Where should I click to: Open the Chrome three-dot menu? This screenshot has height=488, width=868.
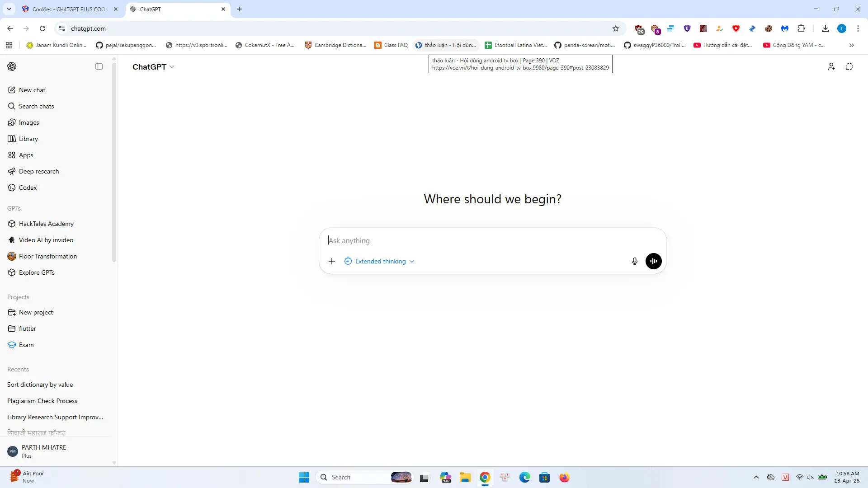click(858, 28)
